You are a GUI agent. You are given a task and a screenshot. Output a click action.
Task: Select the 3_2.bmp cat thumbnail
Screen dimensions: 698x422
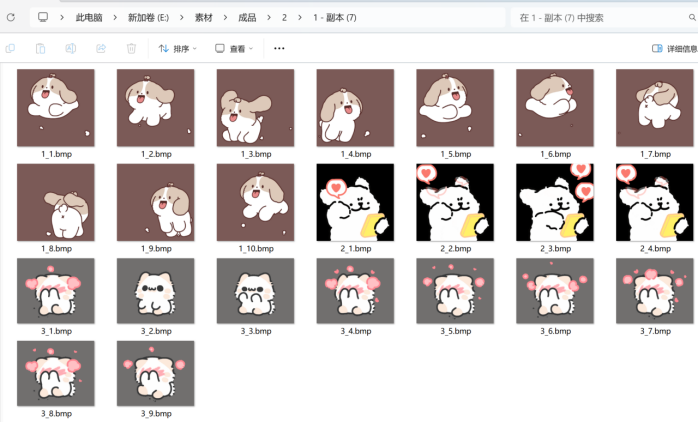(x=155, y=291)
